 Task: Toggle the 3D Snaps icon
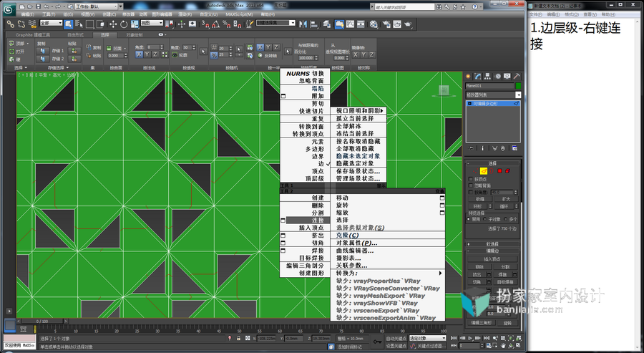tap(205, 24)
